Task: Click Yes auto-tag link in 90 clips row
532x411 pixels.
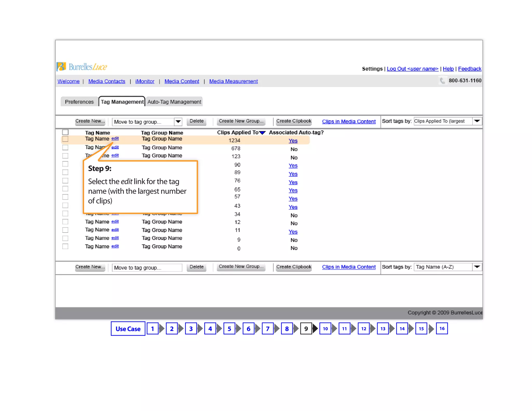Action: coord(293,165)
